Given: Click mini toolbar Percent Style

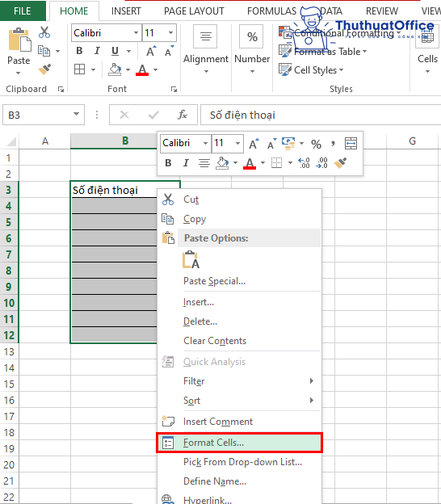Looking at the screenshot, I should pyautogui.click(x=316, y=144).
